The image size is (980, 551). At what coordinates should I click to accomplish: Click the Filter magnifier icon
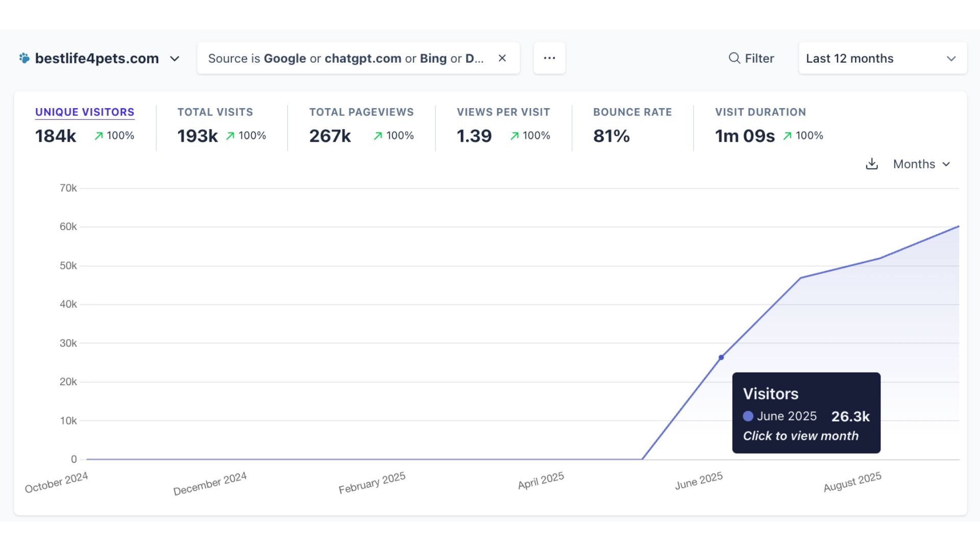[734, 58]
